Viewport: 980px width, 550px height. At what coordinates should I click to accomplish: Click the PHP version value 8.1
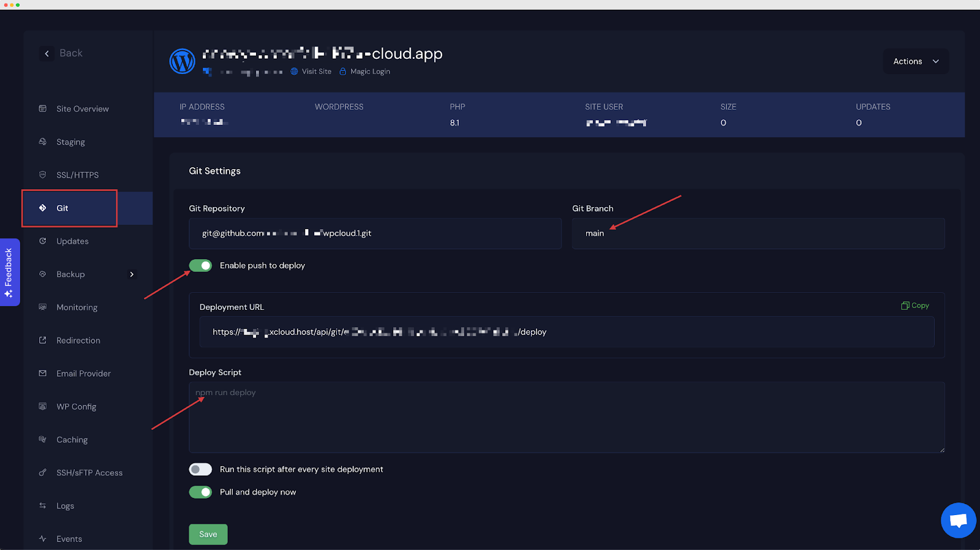click(454, 122)
